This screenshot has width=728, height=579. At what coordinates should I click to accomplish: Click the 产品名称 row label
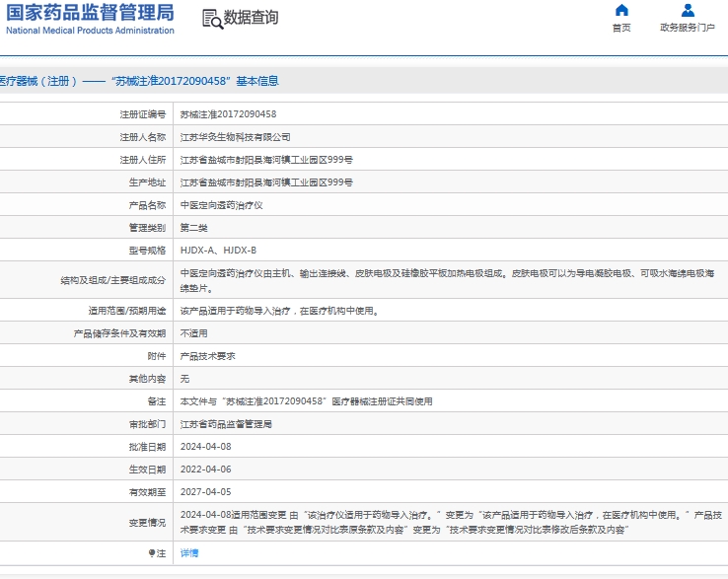147,205
